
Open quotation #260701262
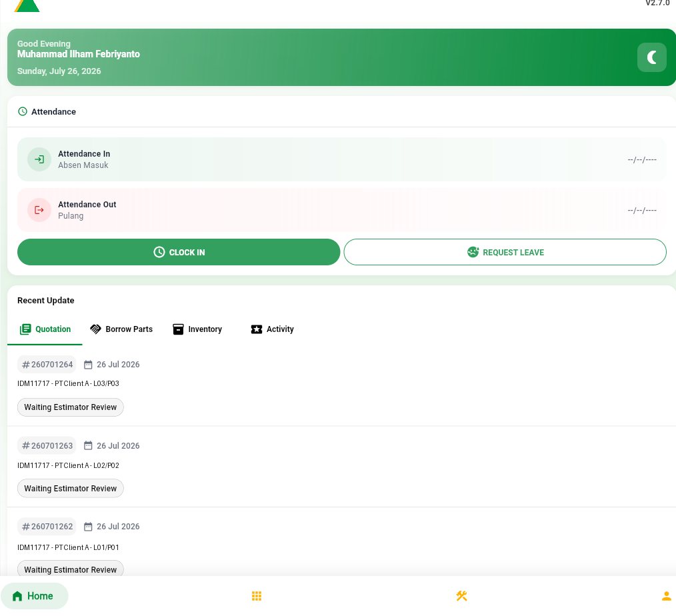[x=47, y=527]
